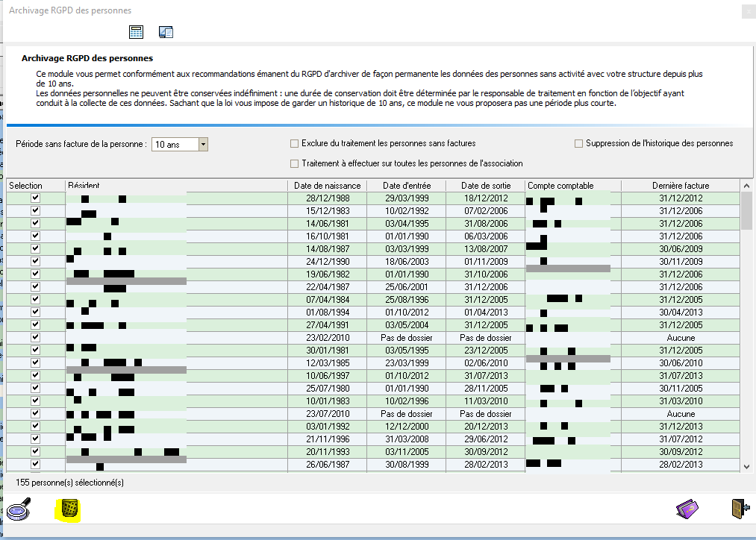Deselect the row with birth date 23/02/2010
756x540 pixels.
click(x=35, y=337)
